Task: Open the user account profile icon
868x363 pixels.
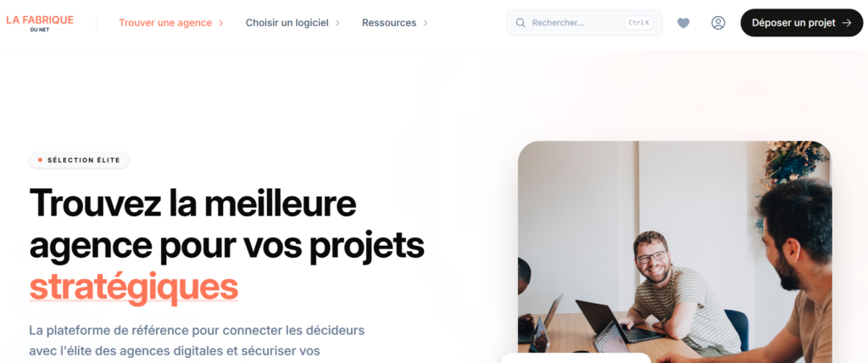Action: point(718,23)
